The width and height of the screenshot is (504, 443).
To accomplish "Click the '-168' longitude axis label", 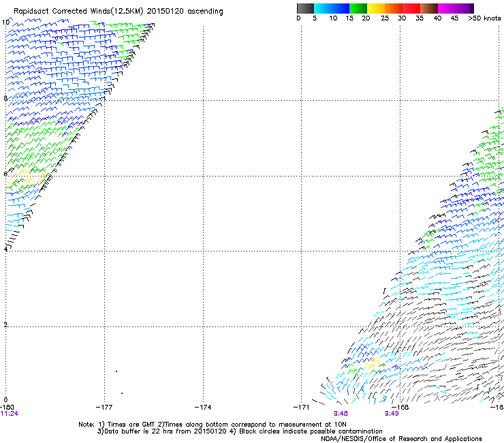I will (400, 408).
